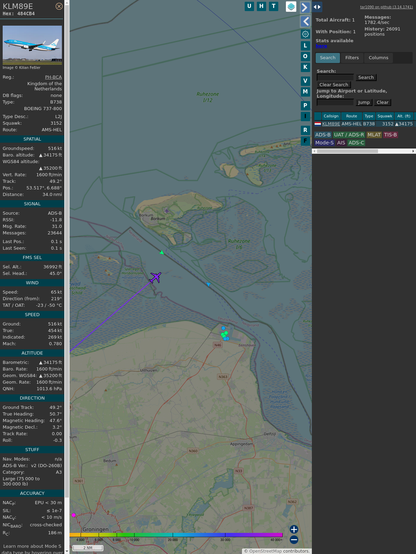Open the map layer switcher icon
Screen dimensions: 416x554
pos(291,6)
